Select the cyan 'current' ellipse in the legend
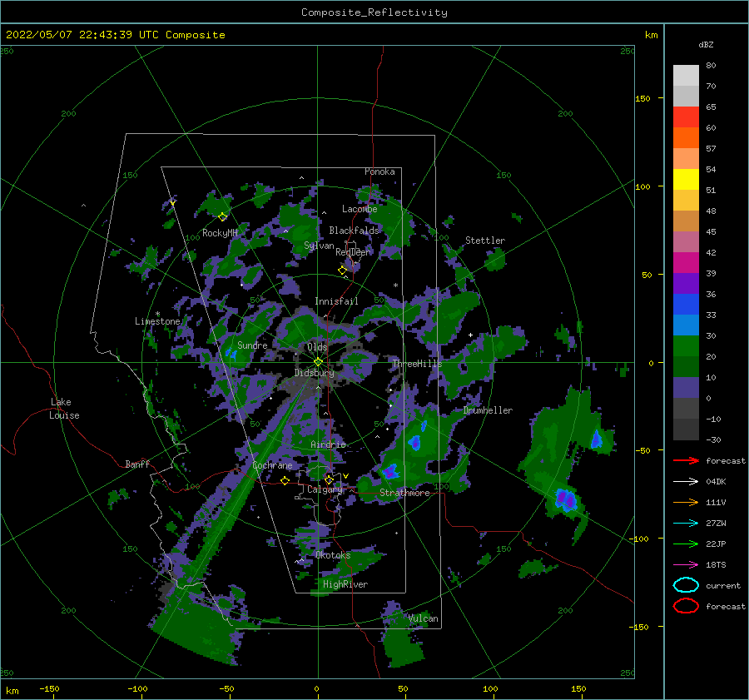 point(686,585)
